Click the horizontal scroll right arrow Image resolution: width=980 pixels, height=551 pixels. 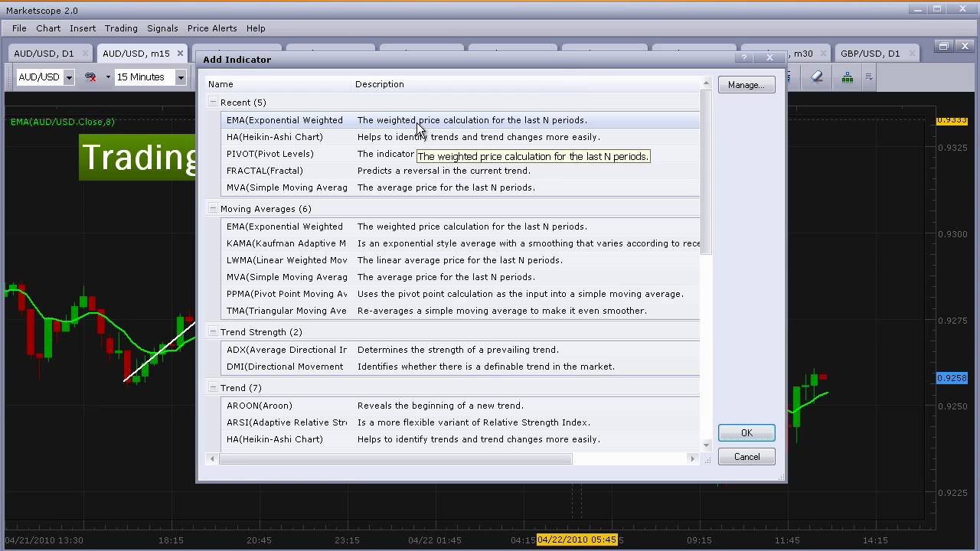click(x=693, y=458)
